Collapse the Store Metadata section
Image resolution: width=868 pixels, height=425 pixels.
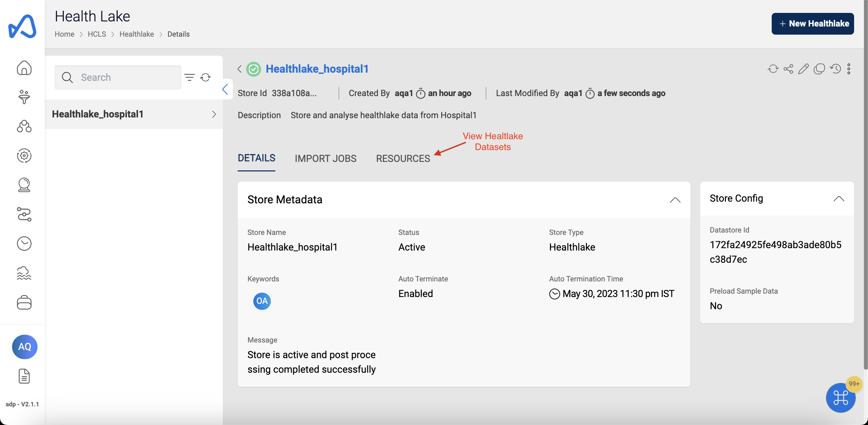click(x=675, y=200)
